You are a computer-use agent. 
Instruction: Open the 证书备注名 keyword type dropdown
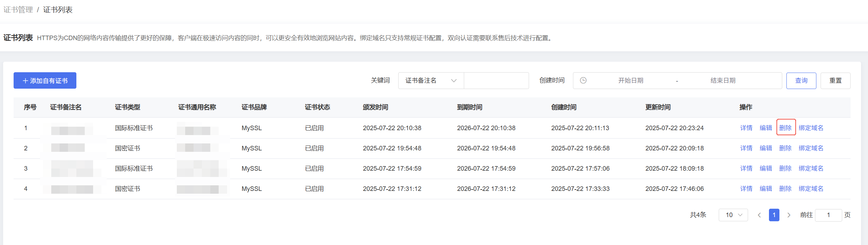coord(431,81)
